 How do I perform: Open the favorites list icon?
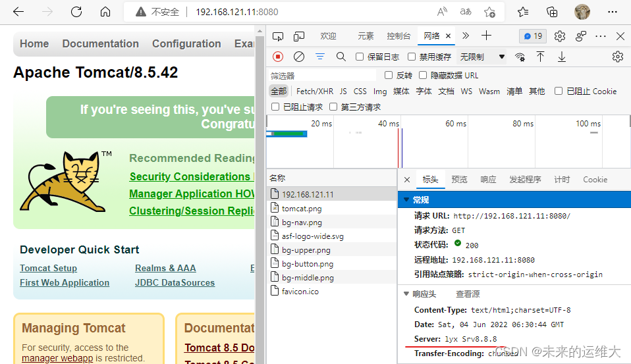click(523, 12)
